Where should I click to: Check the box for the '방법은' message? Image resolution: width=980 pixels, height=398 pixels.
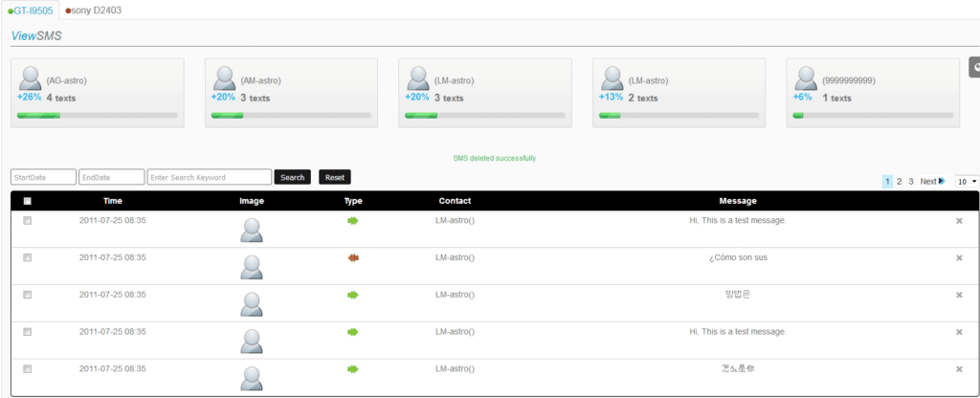(27, 295)
